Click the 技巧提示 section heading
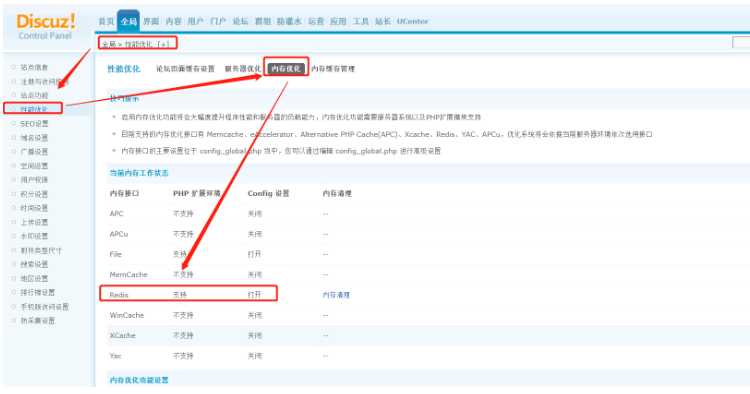This screenshot has height=394, width=750. coord(124,98)
